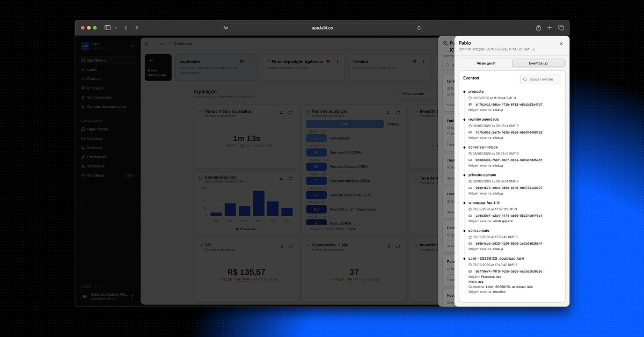The image size is (644, 337).
Task: Switch to the Visão geral tab
Action: (x=486, y=63)
